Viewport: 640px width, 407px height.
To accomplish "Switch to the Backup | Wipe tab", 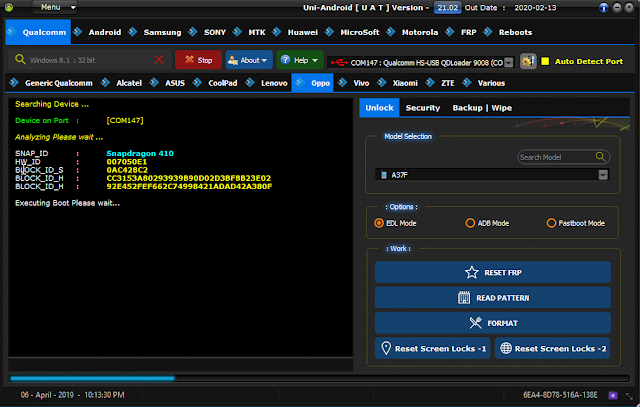I will (x=482, y=108).
